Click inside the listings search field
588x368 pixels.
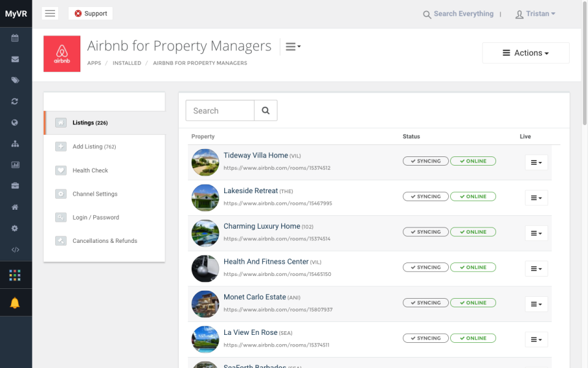pos(219,110)
